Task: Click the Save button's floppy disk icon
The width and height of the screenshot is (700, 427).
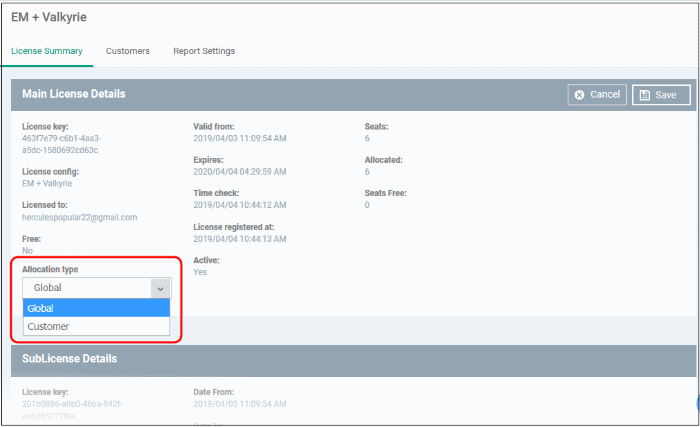Action: click(645, 95)
